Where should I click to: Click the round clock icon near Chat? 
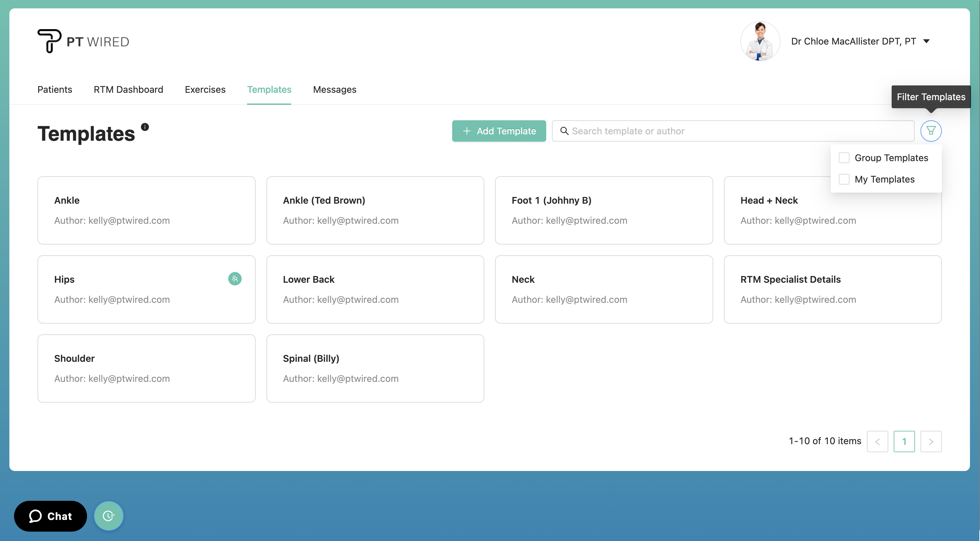[109, 516]
